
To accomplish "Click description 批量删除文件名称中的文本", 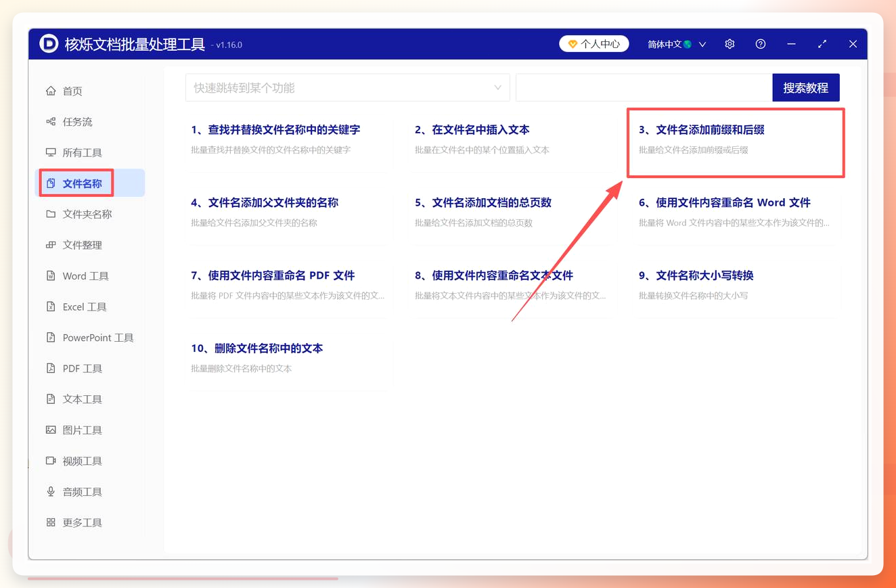I will [242, 369].
